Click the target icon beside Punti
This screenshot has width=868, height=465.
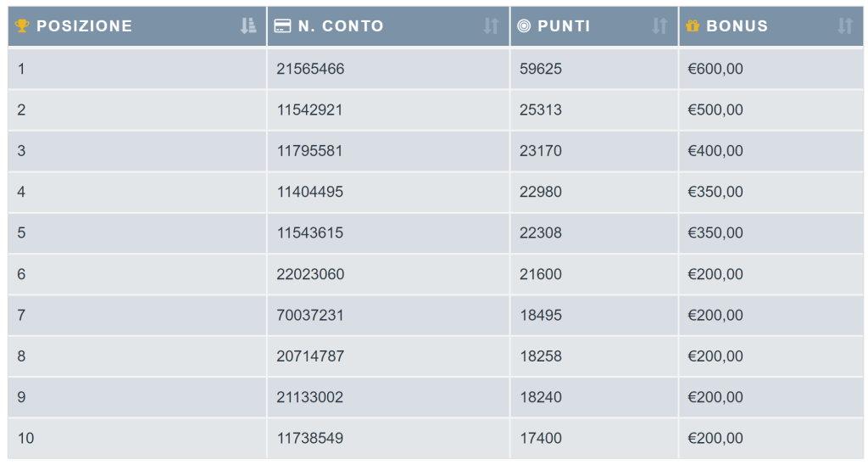(x=524, y=25)
